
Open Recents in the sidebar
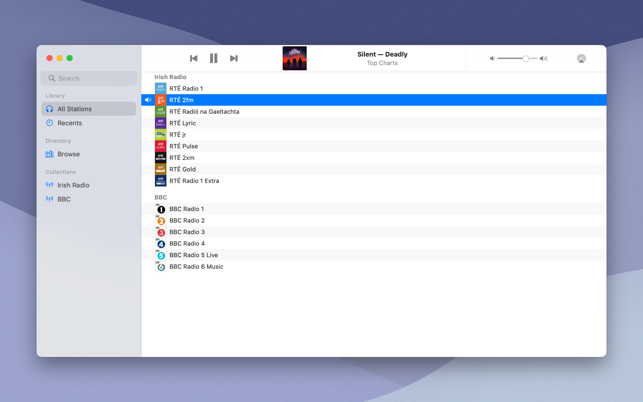89,123
